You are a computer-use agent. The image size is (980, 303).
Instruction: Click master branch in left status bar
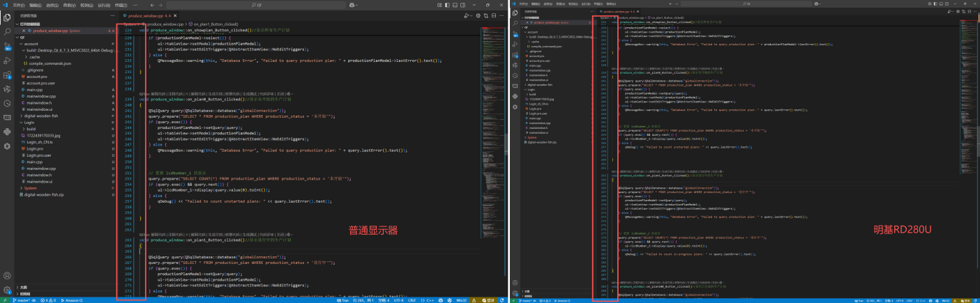pos(21,300)
